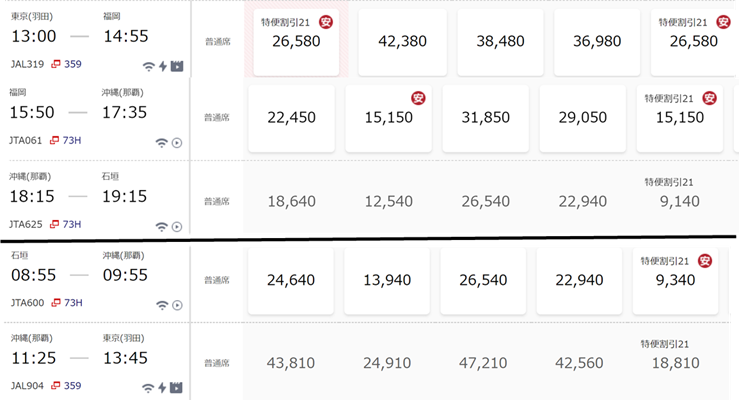Choose the 13,940 fare for JTA600
Viewport: 739px width, 400px height.
[x=388, y=281]
